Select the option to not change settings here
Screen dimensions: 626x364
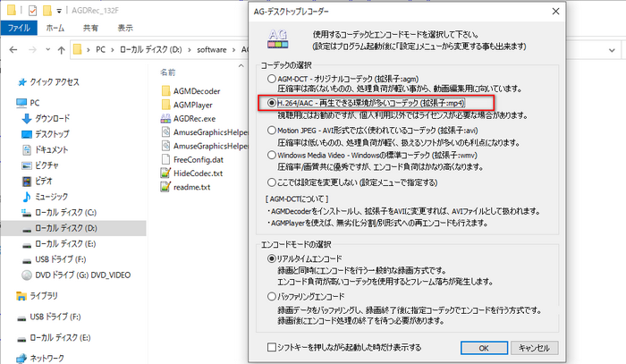click(272, 182)
